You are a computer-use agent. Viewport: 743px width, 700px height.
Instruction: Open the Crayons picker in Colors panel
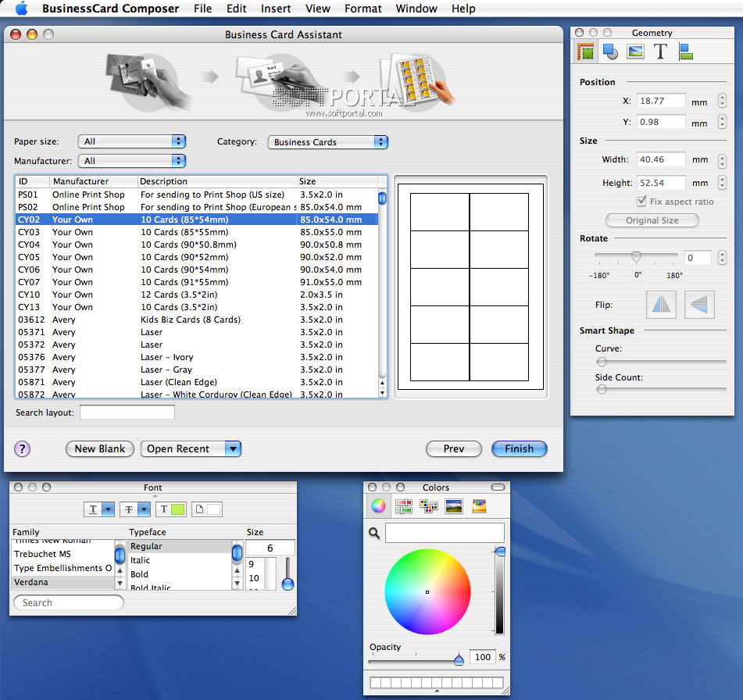[479, 506]
